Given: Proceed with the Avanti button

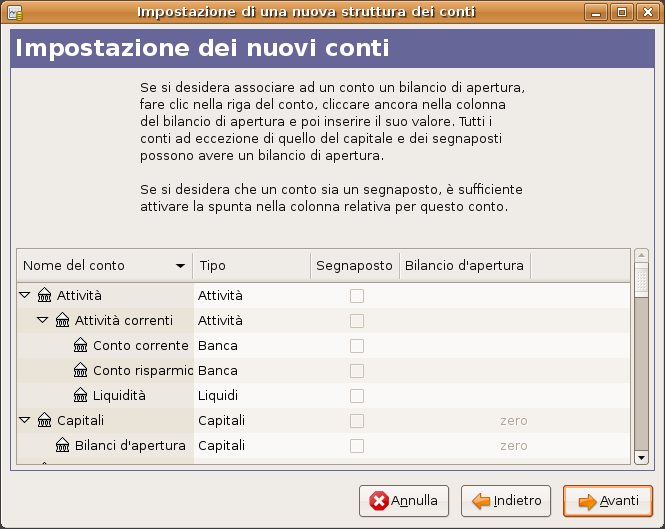Looking at the screenshot, I should pos(608,501).
